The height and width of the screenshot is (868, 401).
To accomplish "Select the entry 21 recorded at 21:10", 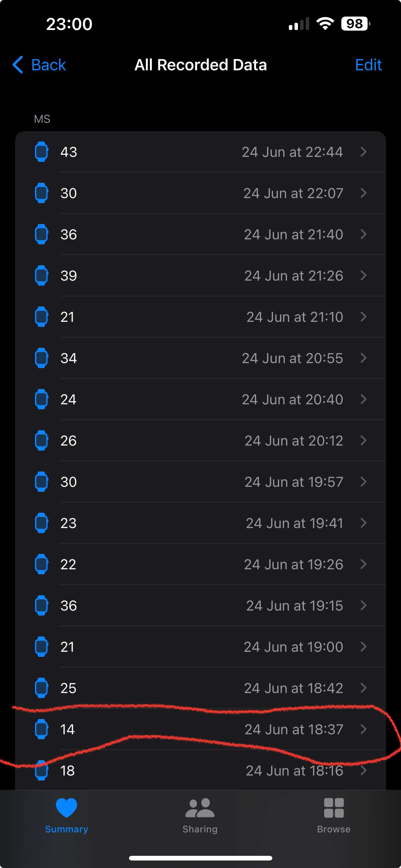I will [200, 317].
